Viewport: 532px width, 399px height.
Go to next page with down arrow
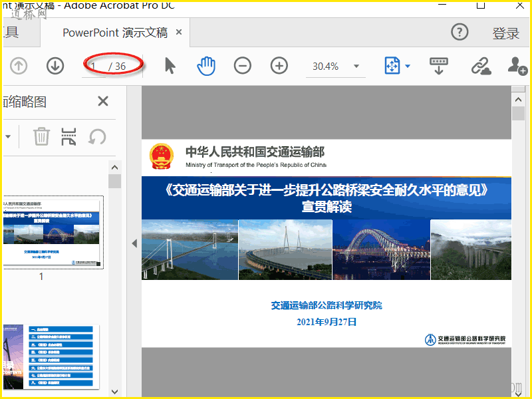tap(55, 66)
